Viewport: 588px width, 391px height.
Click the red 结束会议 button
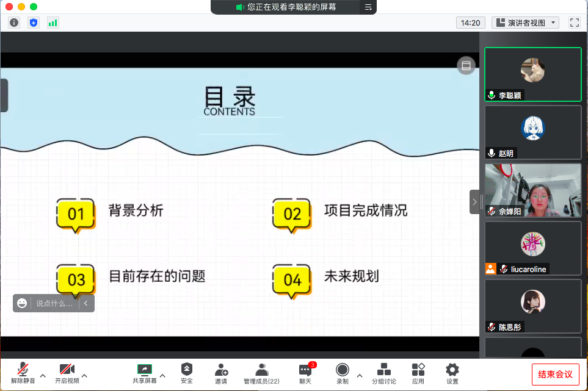click(555, 374)
